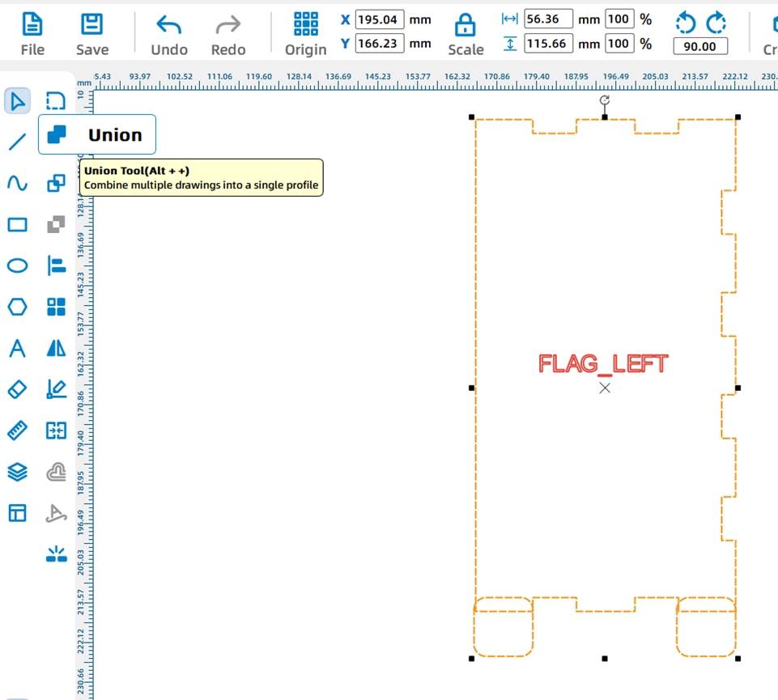The width and height of the screenshot is (778, 700).
Task: Click the Union tool button
Action: [x=57, y=135]
